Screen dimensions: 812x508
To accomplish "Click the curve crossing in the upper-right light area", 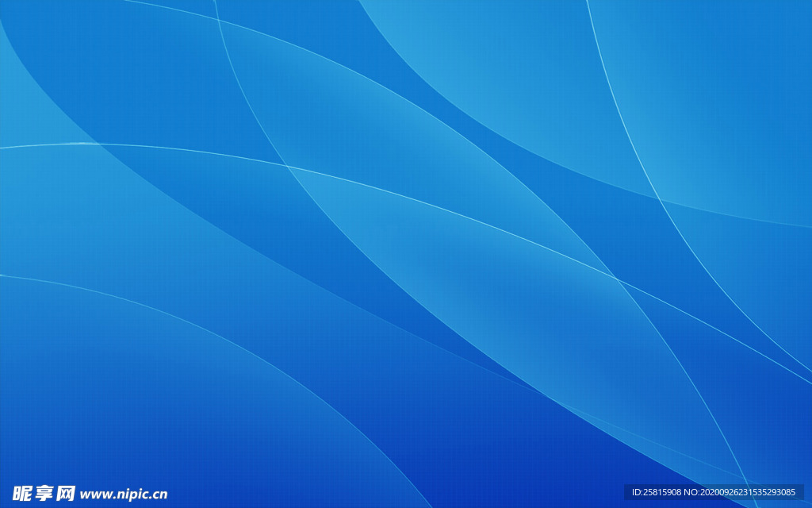I will point(657,197).
